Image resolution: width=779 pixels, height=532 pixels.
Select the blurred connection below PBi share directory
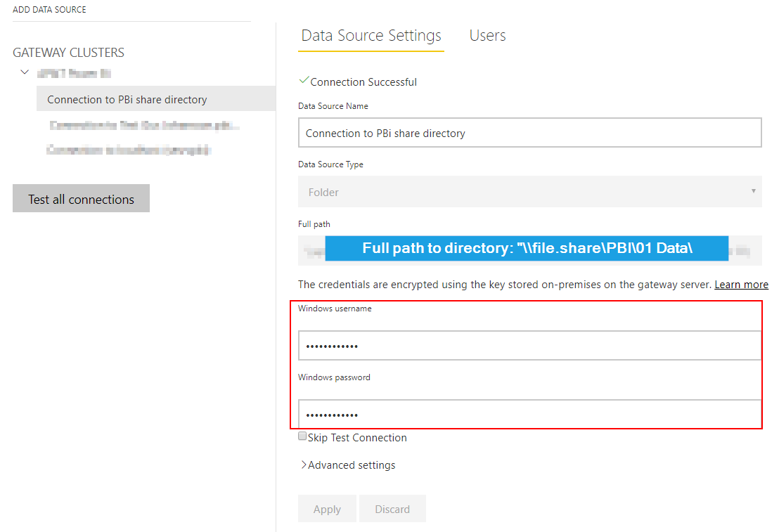coord(144,126)
